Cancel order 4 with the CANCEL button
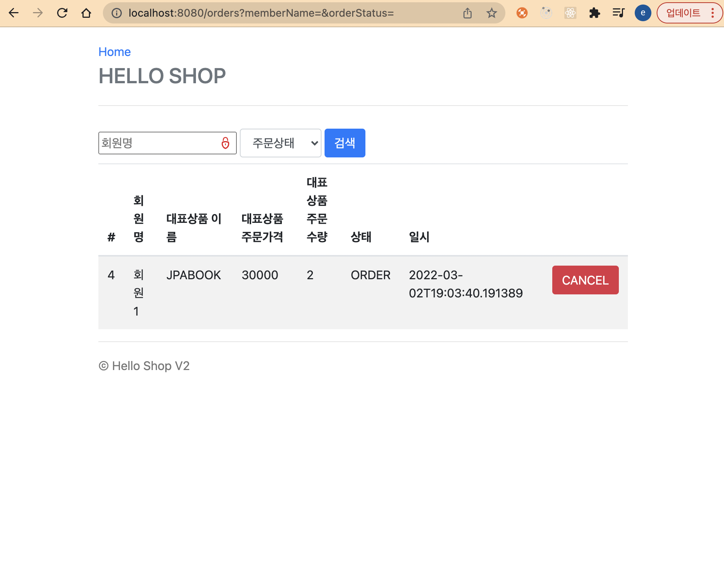 click(585, 280)
